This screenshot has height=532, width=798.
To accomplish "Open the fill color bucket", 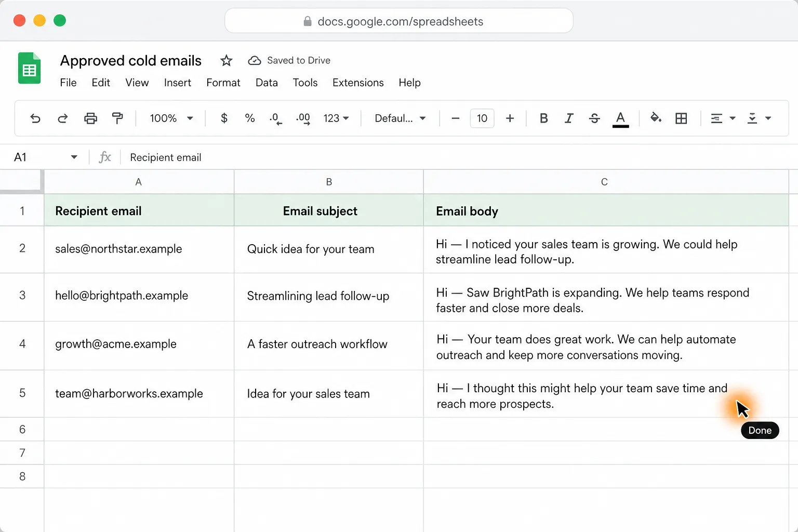I will tap(656, 118).
